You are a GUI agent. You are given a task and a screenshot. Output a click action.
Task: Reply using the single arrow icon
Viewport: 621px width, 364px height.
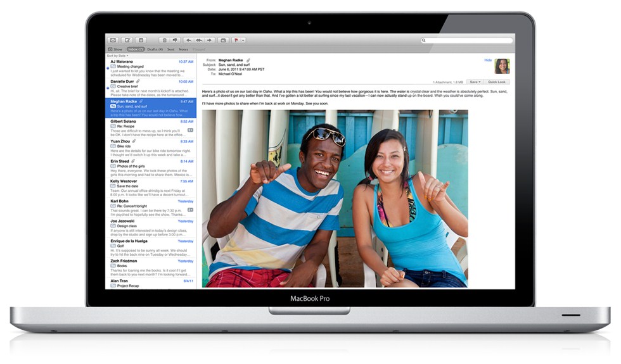189,40
